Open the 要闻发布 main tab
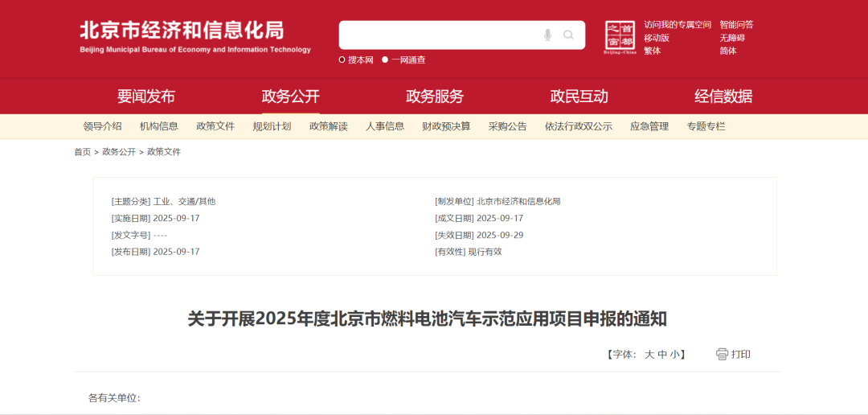The height and width of the screenshot is (415, 868). point(146,97)
